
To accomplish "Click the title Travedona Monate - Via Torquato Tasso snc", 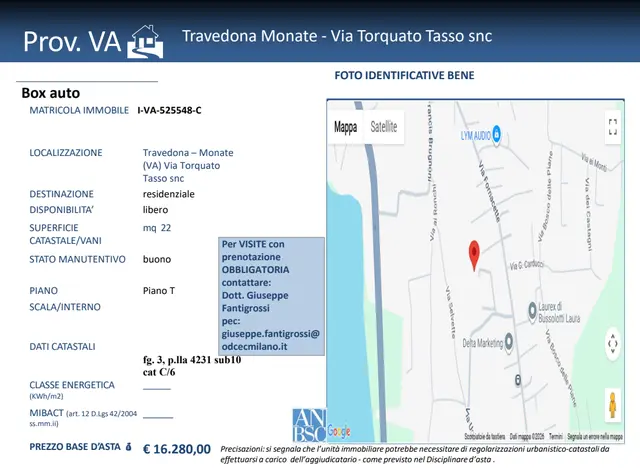I will pos(337,36).
